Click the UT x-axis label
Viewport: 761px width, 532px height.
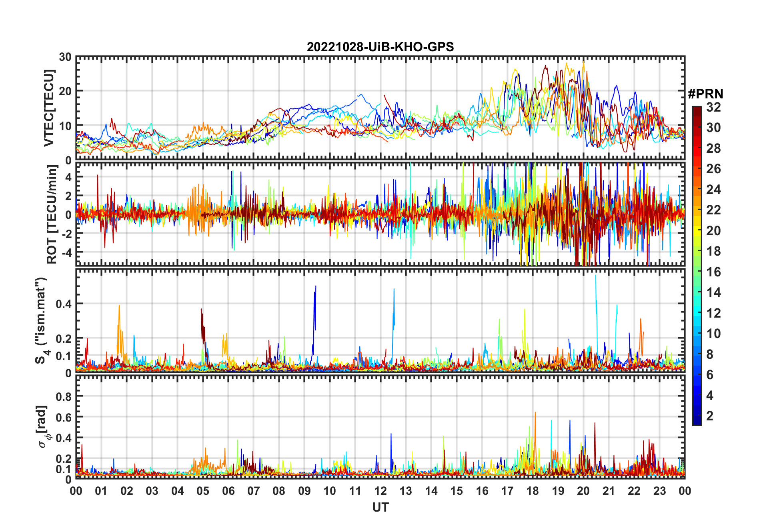pos(380,508)
